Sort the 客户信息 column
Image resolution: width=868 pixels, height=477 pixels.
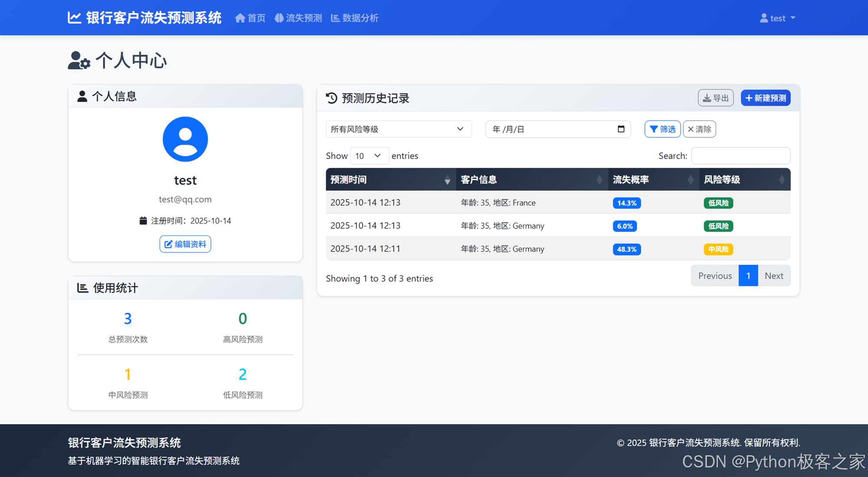(599, 180)
